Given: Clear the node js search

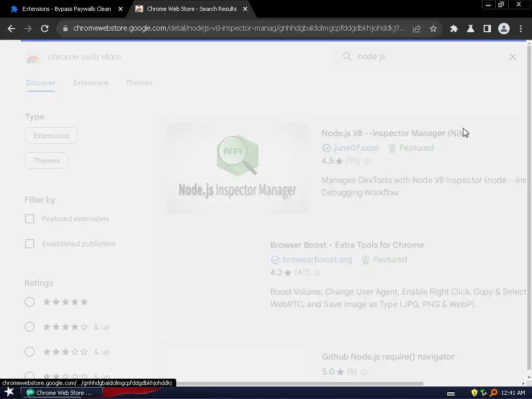Looking at the screenshot, I should [513, 57].
